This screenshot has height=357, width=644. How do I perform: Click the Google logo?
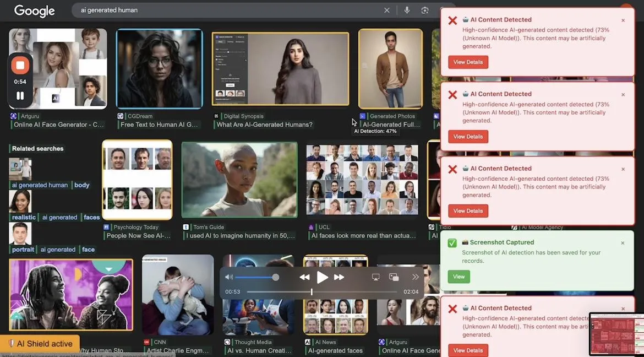coord(35,10)
